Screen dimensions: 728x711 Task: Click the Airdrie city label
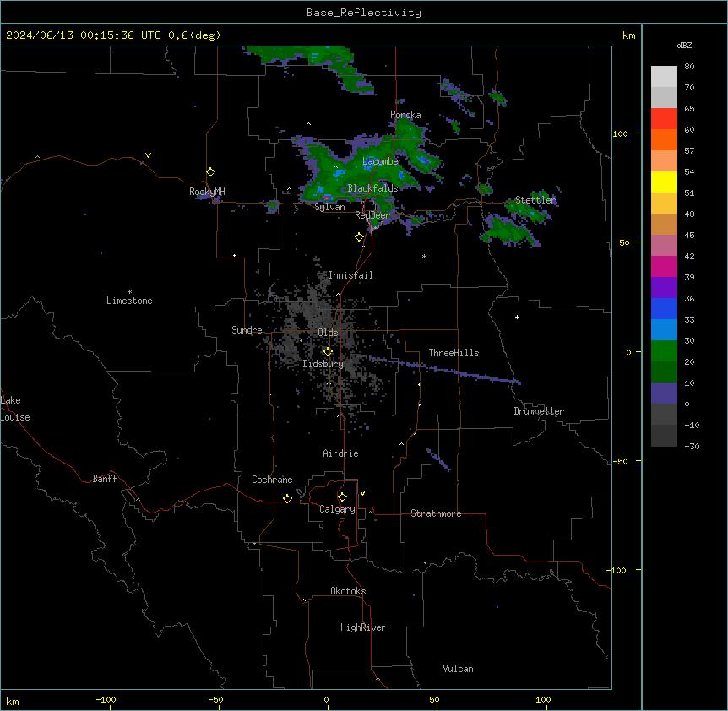click(340, 453)
